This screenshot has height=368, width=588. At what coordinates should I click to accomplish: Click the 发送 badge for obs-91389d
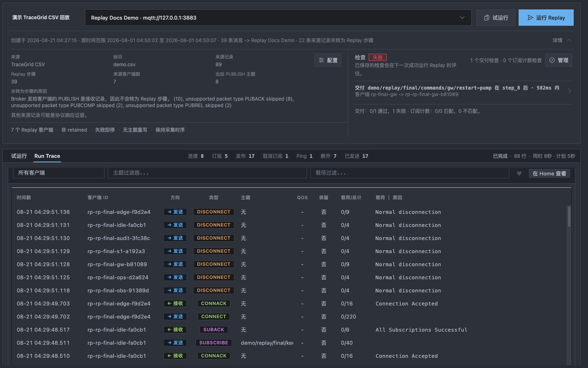click(x=175, y=290)
